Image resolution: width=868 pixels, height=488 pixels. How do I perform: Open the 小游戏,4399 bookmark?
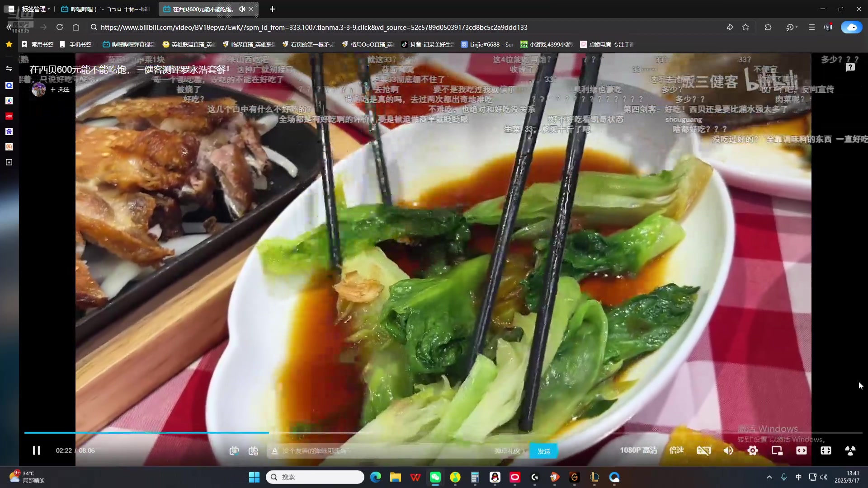547,44
